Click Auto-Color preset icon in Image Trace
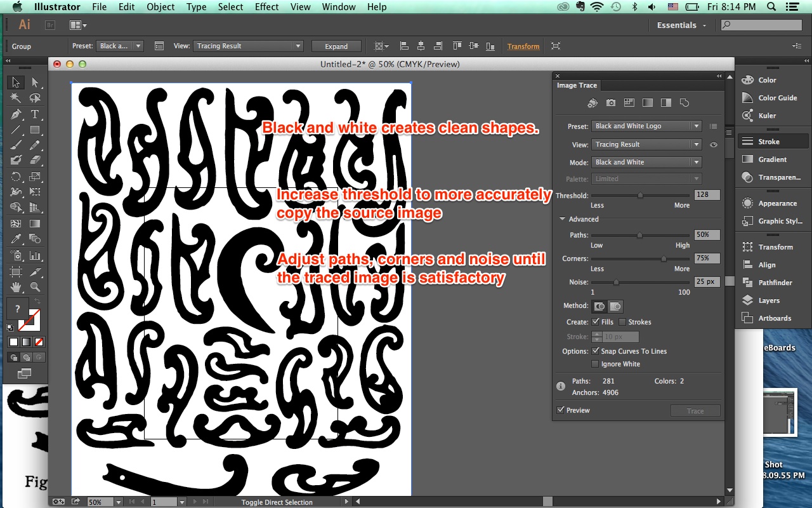Viewport: 812px width, 508px height. (592, 103)
